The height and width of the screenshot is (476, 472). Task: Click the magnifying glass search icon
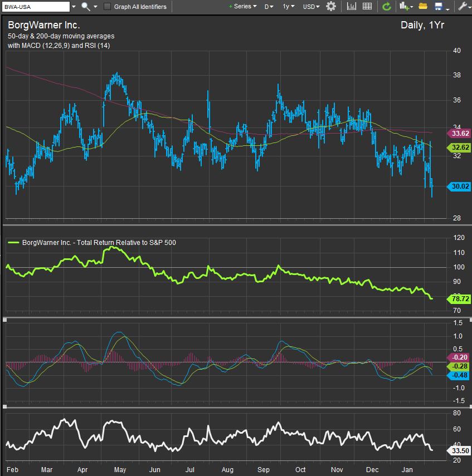[x=85, y=7]
